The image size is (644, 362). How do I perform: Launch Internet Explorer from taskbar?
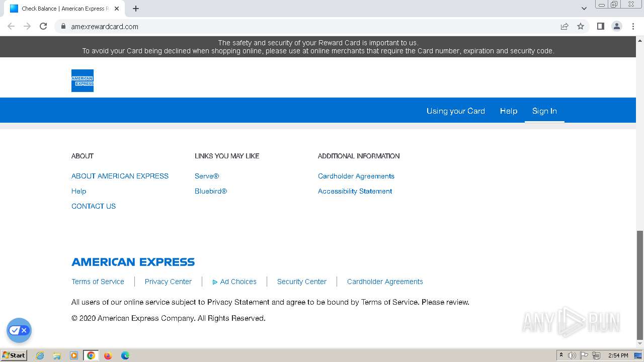(40, 355)
